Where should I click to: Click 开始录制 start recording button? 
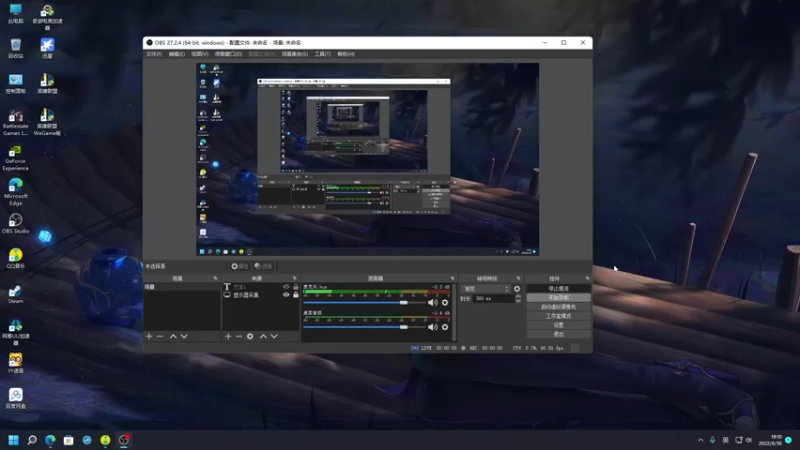click(559, 297)
